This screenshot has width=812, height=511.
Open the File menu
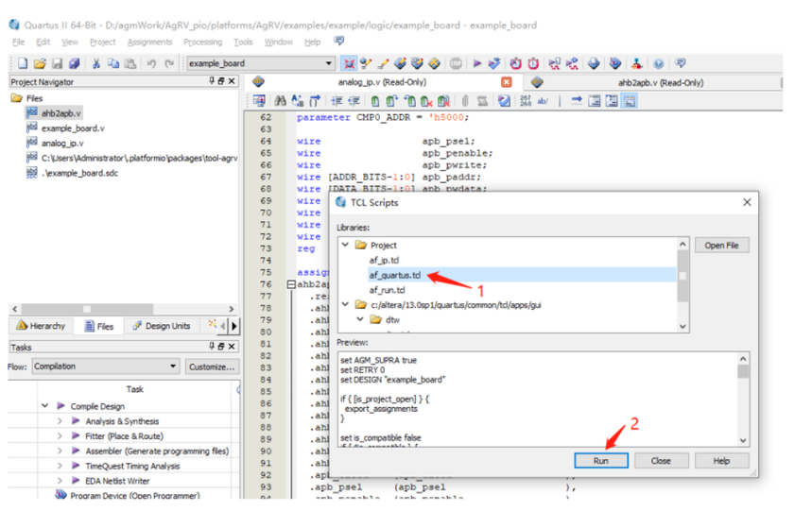pos(18,42)
